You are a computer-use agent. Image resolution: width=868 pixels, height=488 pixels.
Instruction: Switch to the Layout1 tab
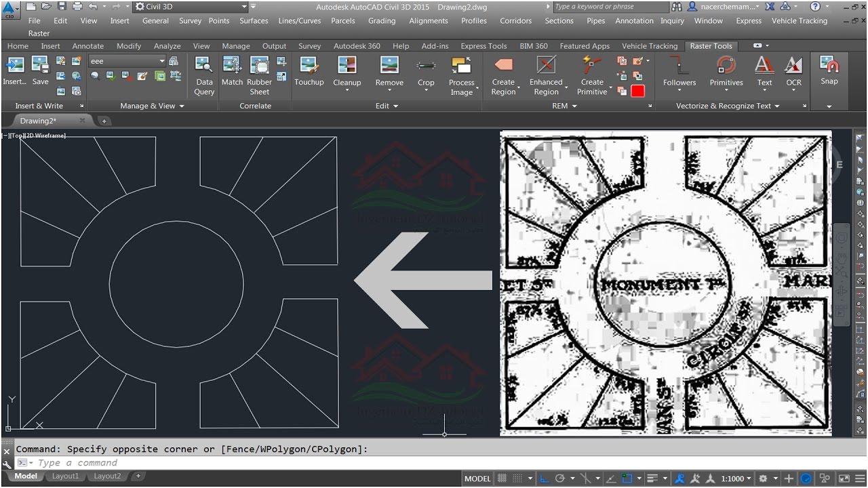[65, 476]
